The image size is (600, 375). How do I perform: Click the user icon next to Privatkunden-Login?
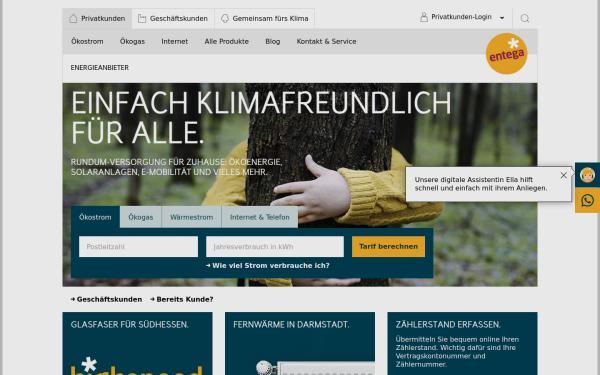(x=424, y=17)
